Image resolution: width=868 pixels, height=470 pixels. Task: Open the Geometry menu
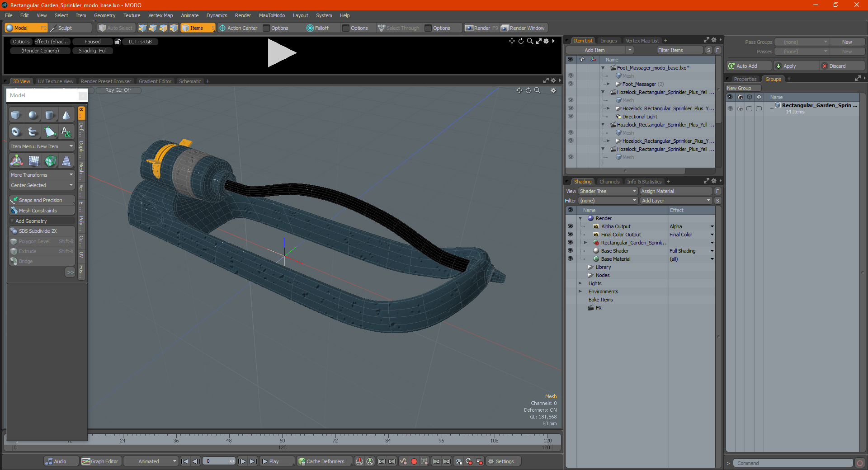pos(104,15)
